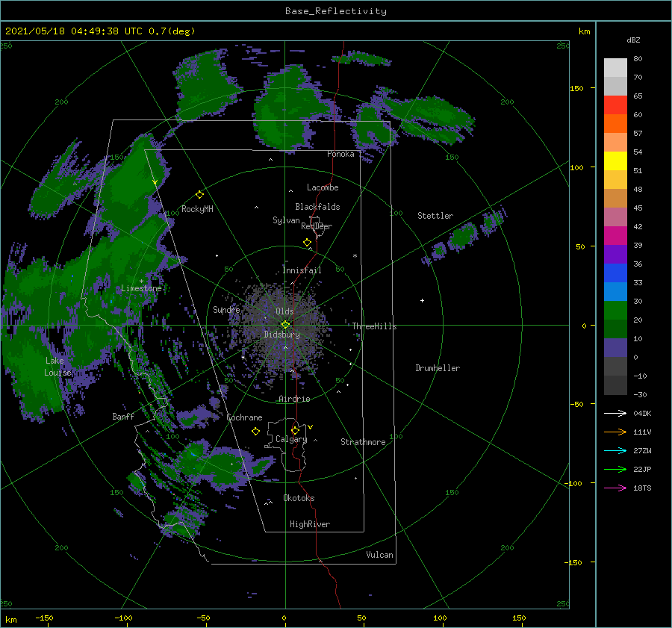
Task: Click the white 04DK arrow legend
Action: [615, 413]
